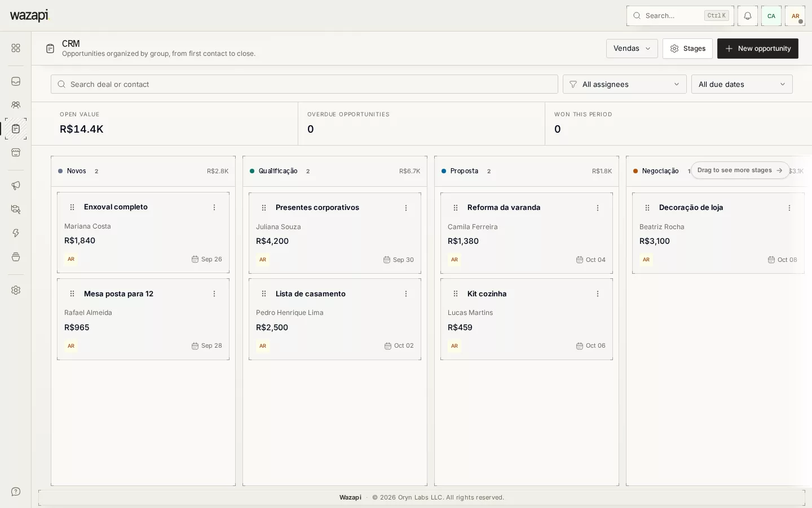The image size is (812, 508).
Task: Open the Vendas group dropdown
Action: tap(632, 49)
